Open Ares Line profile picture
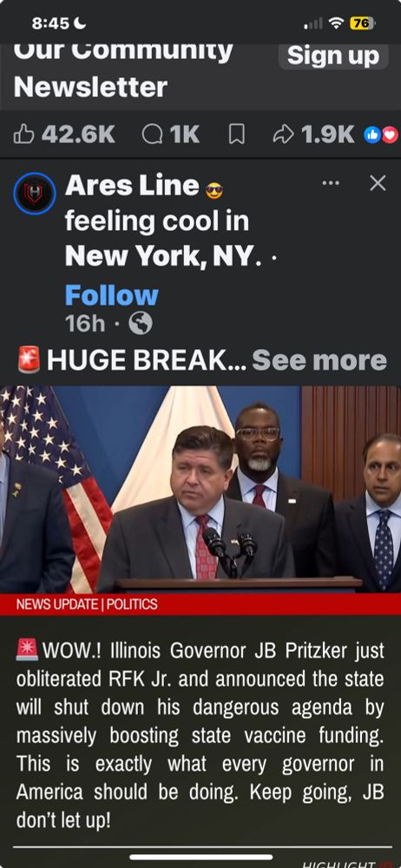 [x=35, y=194]
